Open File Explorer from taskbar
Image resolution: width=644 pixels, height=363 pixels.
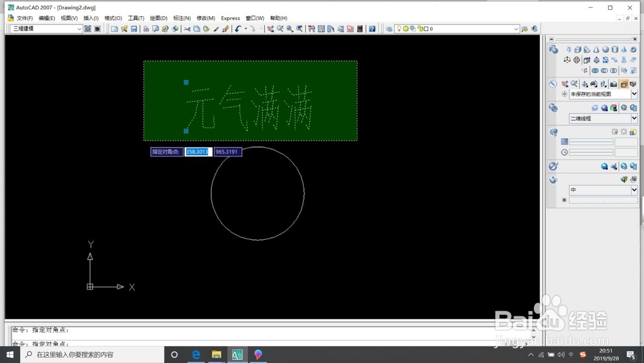tap(216, 355)
